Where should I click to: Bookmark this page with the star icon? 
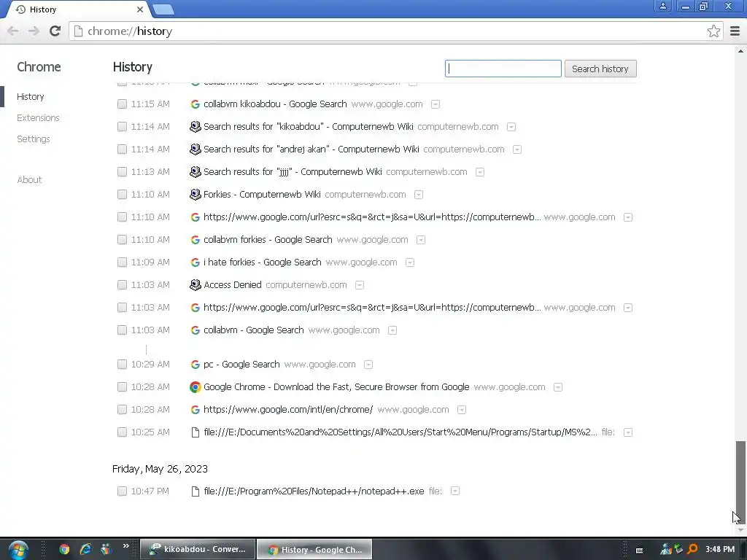(713, 31)
